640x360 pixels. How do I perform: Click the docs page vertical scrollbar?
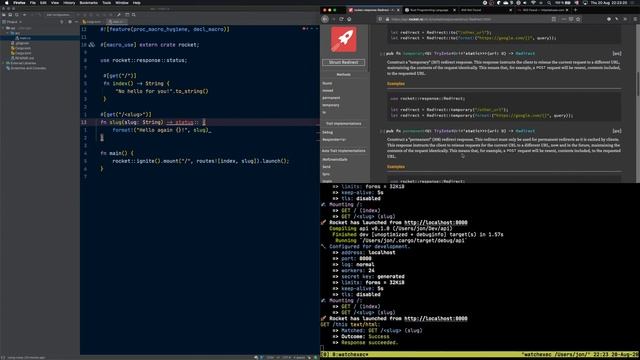point(638,84)
